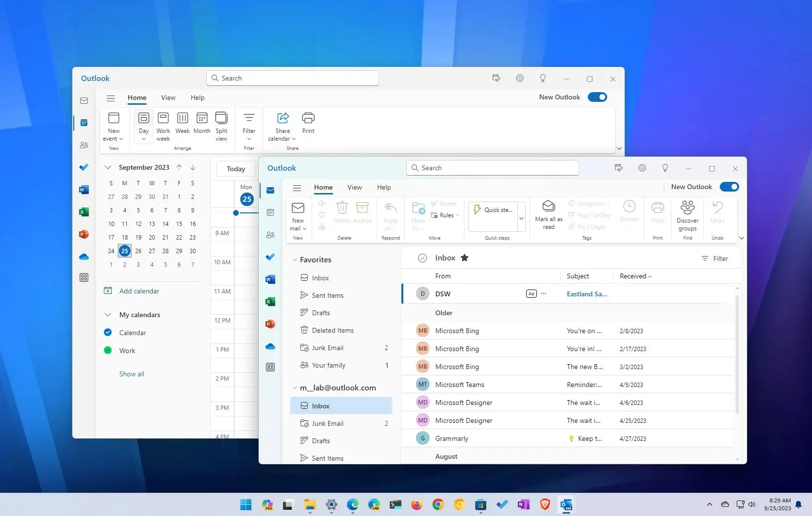The height and width of the screenshot is (516, 812).
Task: Click Add calendar link
Action: click(x=139, y=291)
